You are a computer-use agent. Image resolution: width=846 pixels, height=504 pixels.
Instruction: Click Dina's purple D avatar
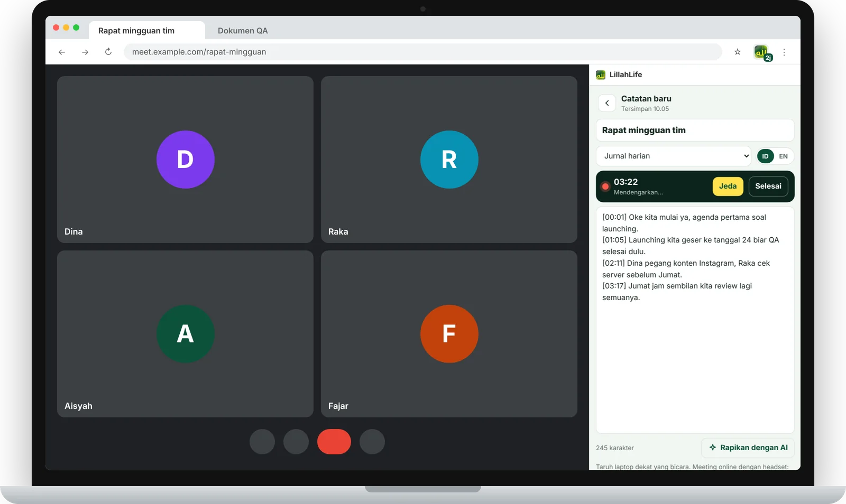(186, 160)
